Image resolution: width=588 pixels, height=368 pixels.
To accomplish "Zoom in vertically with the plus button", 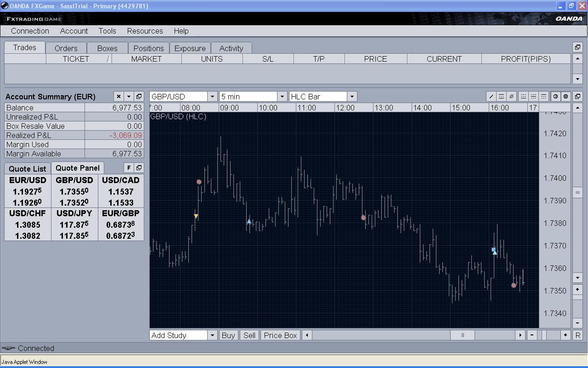I will [x=577, y=290].
